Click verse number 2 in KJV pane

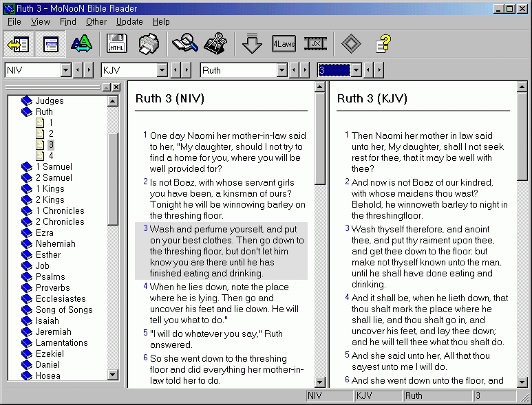[347, 182]
